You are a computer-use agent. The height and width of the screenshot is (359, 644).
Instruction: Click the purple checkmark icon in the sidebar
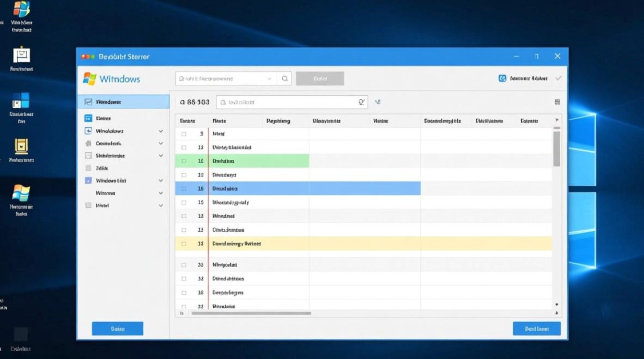tap(88, 181)
